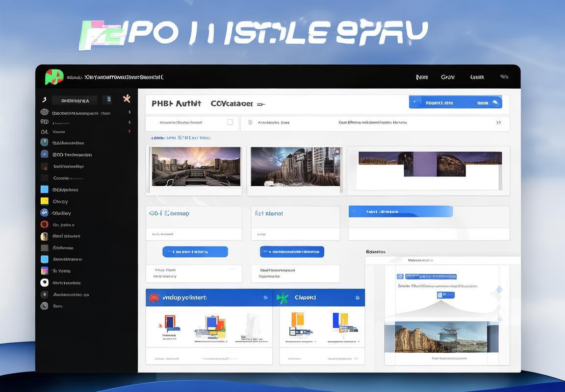Open the sunset city thumbnail with the keyboard
Image resolution: width=565 pixels, height=392 pixels.
196,166
